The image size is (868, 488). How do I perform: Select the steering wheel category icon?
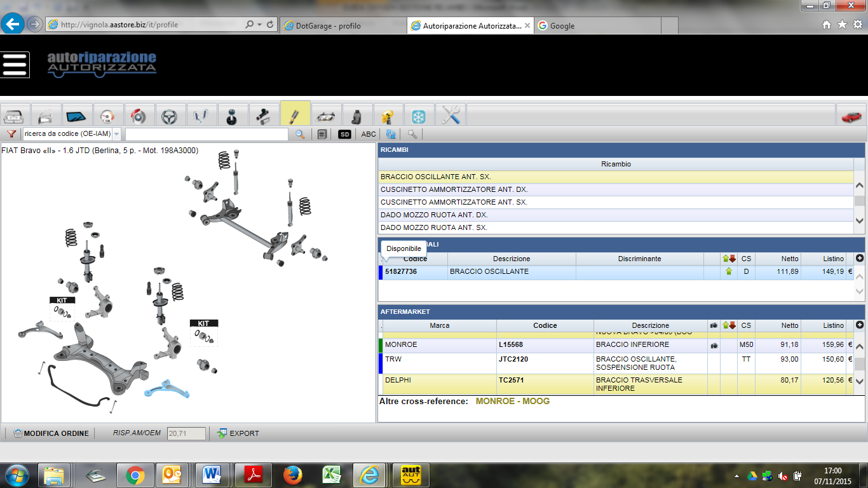click(171, 116)
